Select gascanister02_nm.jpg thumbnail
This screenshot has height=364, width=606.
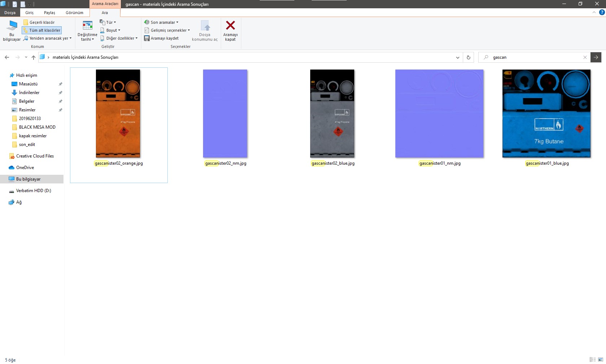(225, 114)
